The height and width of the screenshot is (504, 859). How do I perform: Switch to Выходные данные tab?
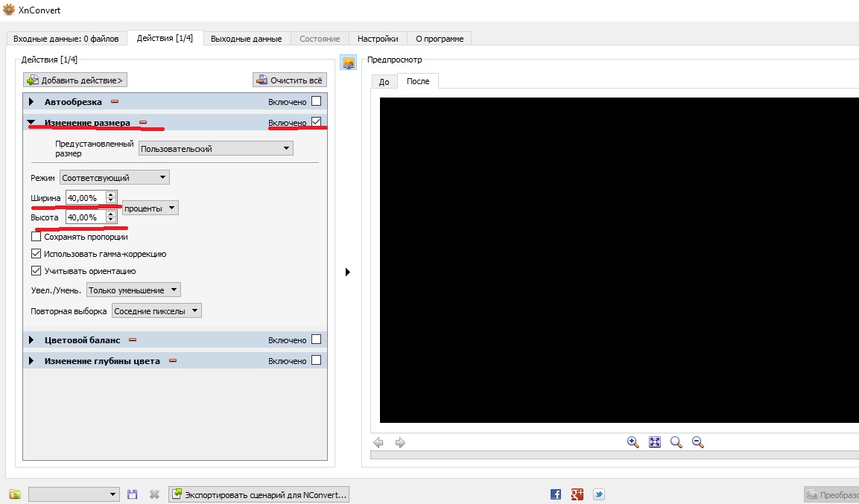247,38
